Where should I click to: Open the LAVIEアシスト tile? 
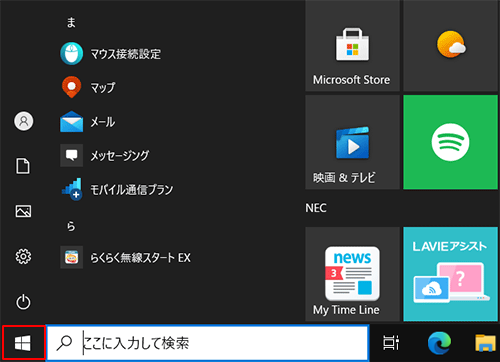tap(450, 274)
